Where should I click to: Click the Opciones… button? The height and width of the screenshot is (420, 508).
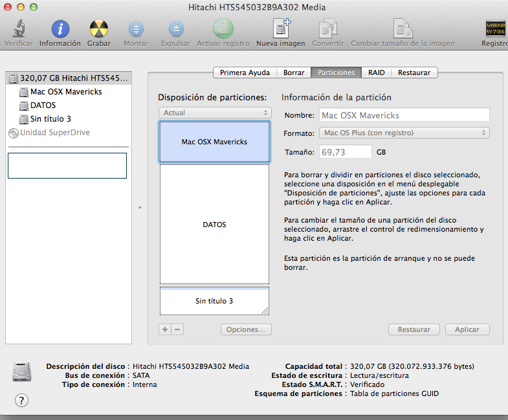point(246,329)
